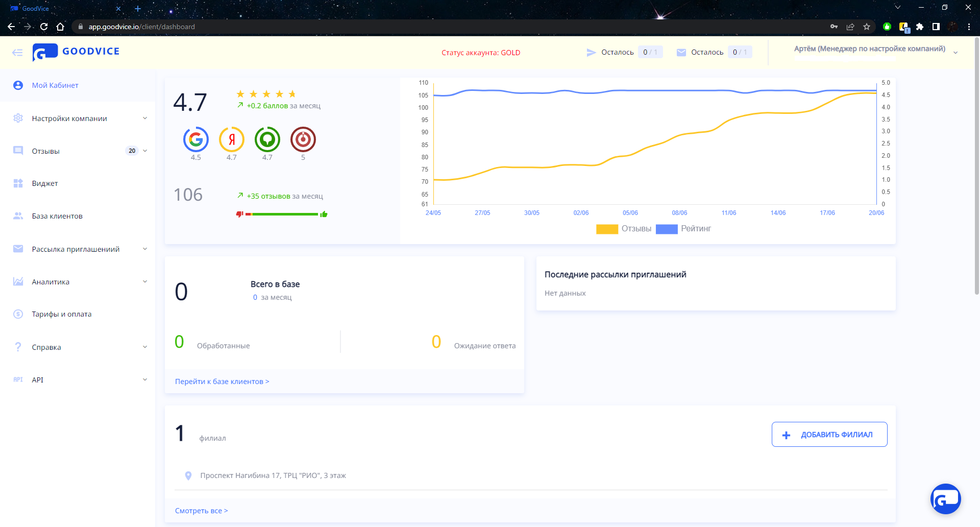Open База клиентов in the sidebar
This screenshot has width=980, height=527.
click(x=57, y=216)
